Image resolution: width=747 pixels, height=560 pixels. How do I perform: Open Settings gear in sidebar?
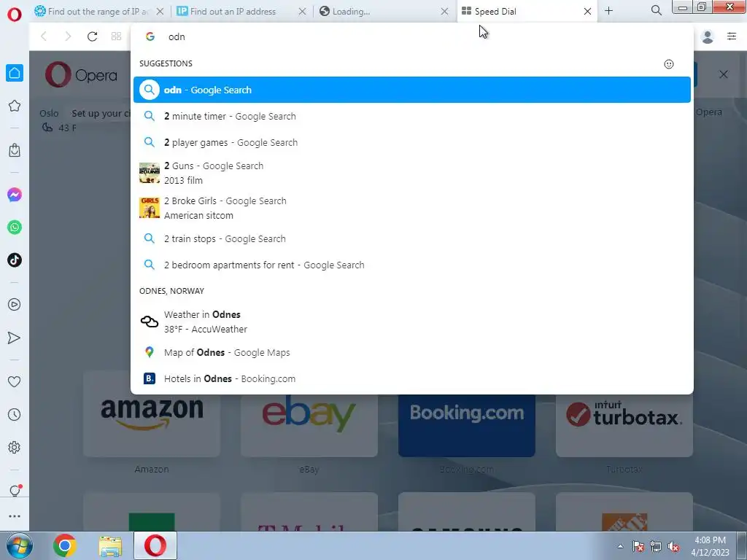(15, 447)
